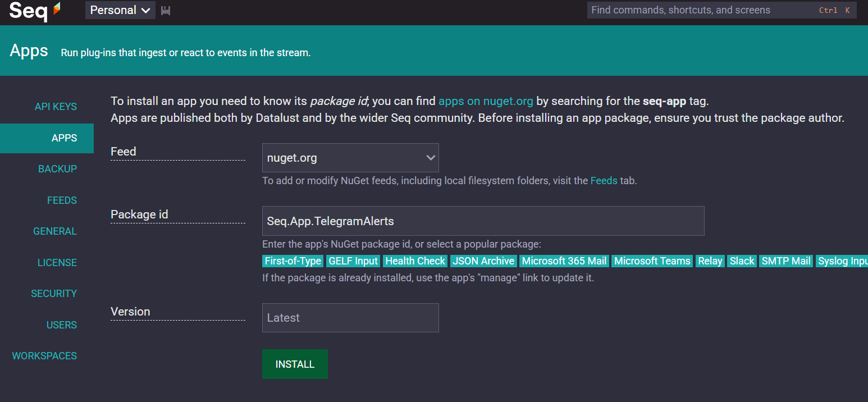Choose the Syslog Input package tag

point(842,261)
